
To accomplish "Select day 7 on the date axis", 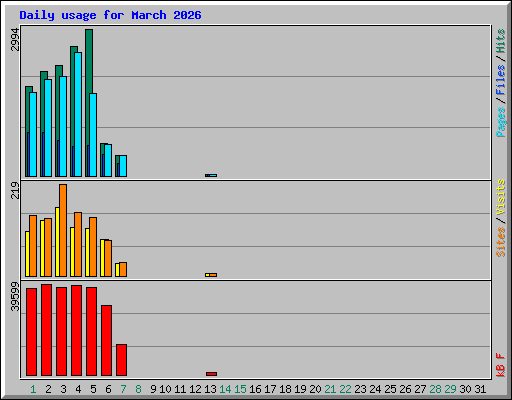I will click(123, 389).
